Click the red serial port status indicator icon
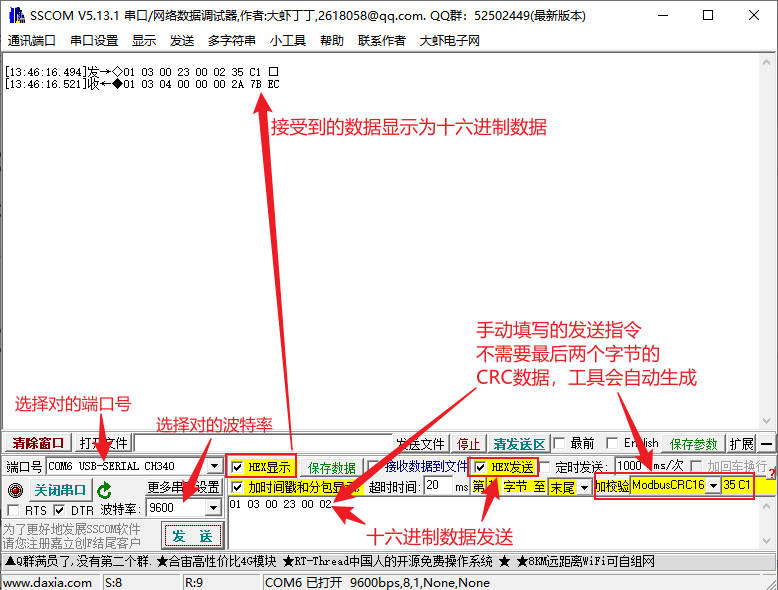778x590 pixels. 15,490
